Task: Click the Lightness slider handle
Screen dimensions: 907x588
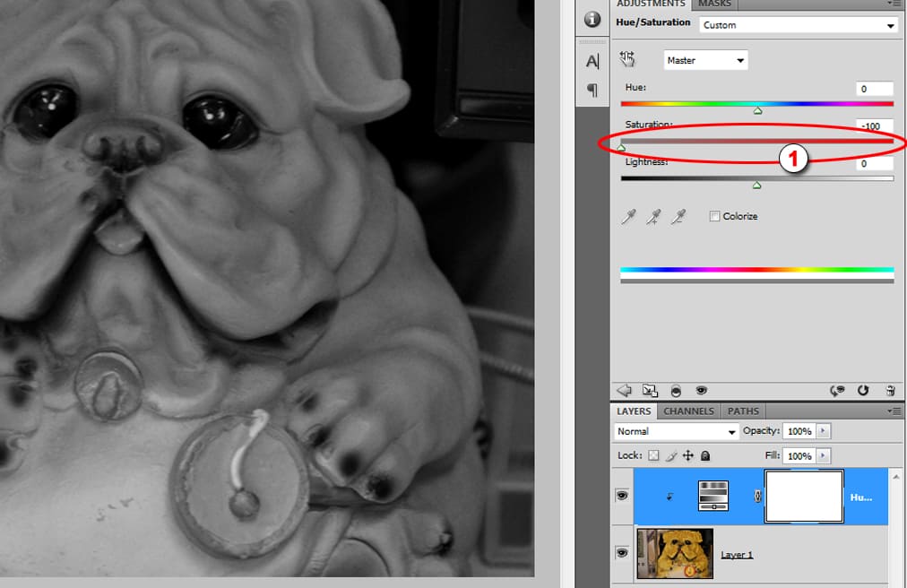Action: (756, 186)
